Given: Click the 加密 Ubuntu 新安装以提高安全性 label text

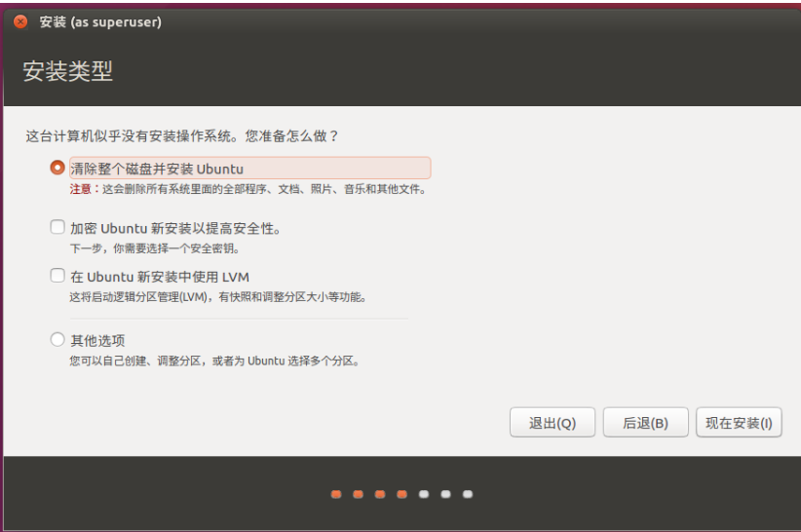Looking at the screenshot, I should (175, 228).
